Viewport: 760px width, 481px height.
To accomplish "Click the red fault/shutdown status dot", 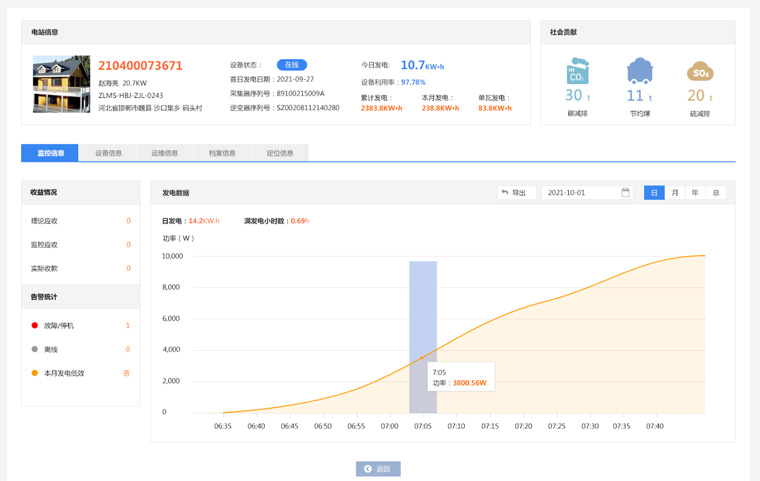I will coord(35,326).
